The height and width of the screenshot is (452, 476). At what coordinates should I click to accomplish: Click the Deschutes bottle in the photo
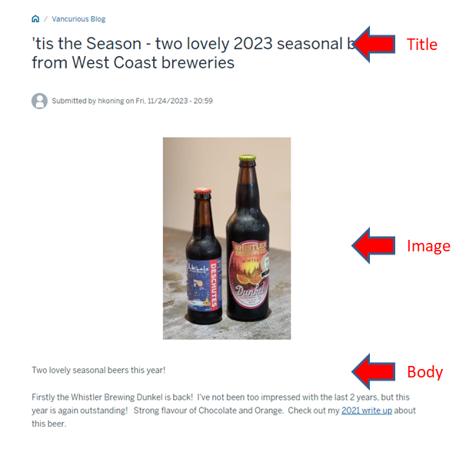204,257
